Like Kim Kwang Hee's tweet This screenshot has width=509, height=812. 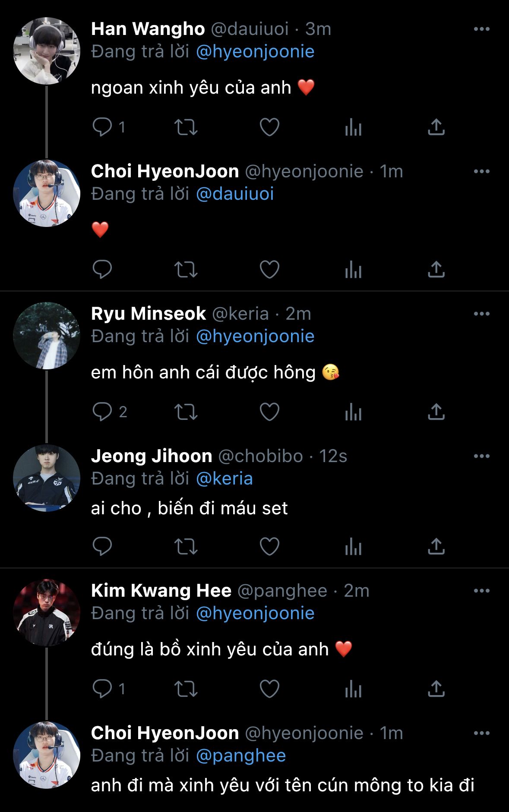tap(269, 689)
